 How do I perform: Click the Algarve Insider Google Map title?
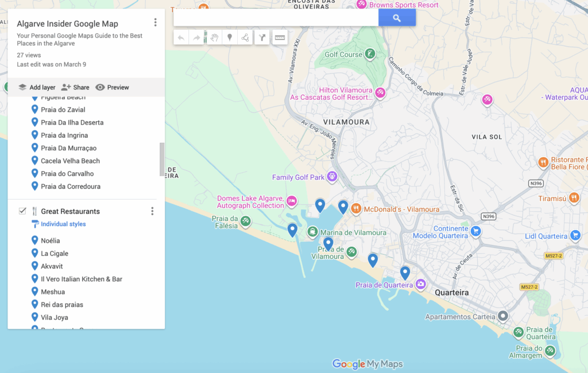[68, 24]
